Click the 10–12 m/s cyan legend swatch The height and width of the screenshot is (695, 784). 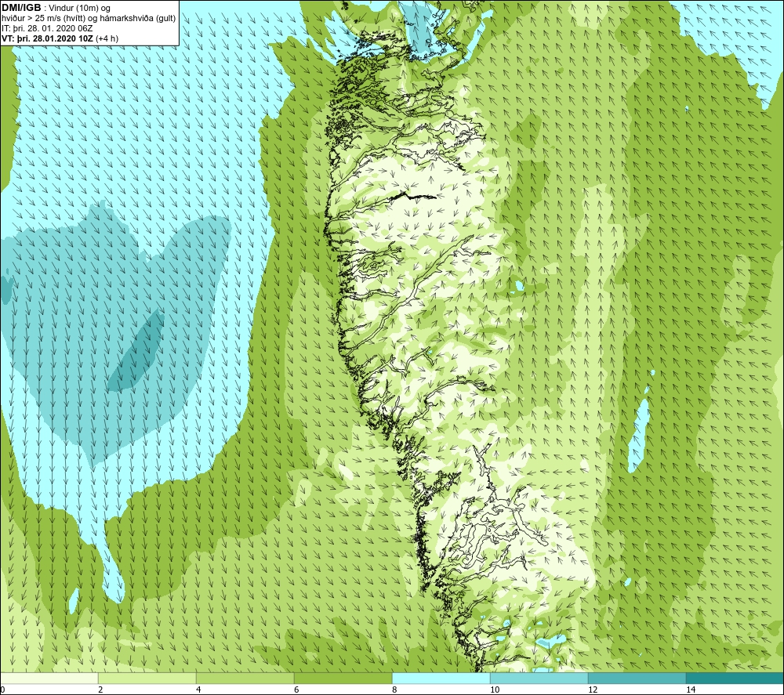[x=539, y=678]
